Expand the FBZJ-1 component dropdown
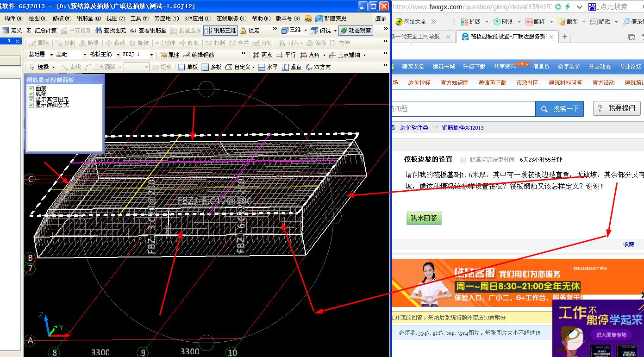Screen dimensions: 644x357 tap(151, 55)
